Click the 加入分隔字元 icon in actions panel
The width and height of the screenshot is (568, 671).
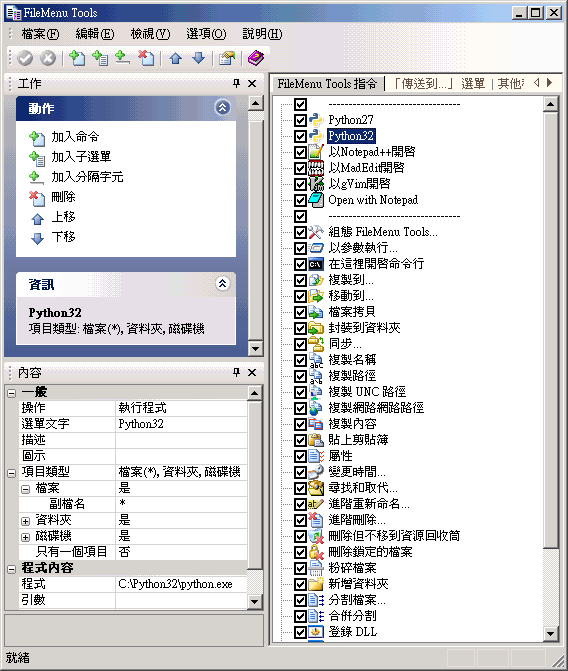pos(36,177)
